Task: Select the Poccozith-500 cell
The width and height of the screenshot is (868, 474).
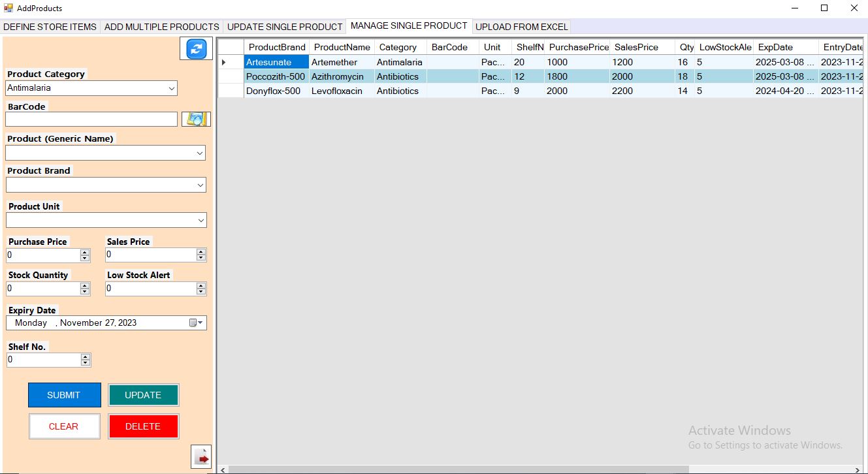Action: click(x=276, y=76)
